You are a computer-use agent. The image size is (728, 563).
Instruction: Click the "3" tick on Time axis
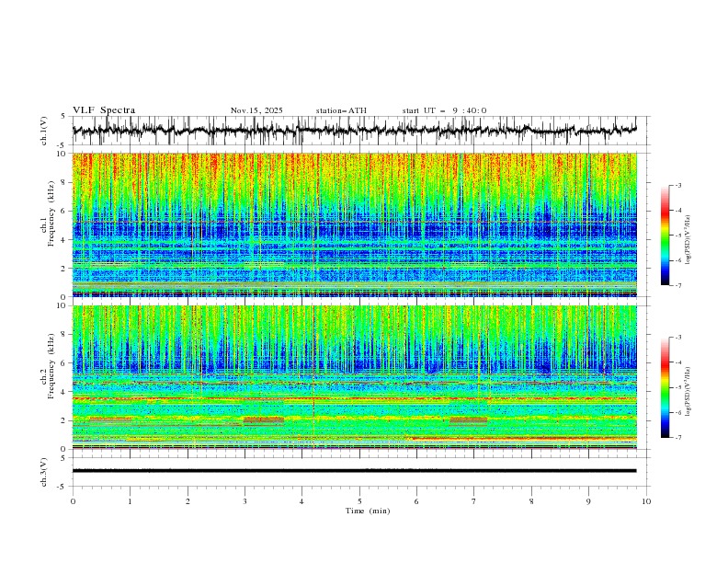coord(245,501)
